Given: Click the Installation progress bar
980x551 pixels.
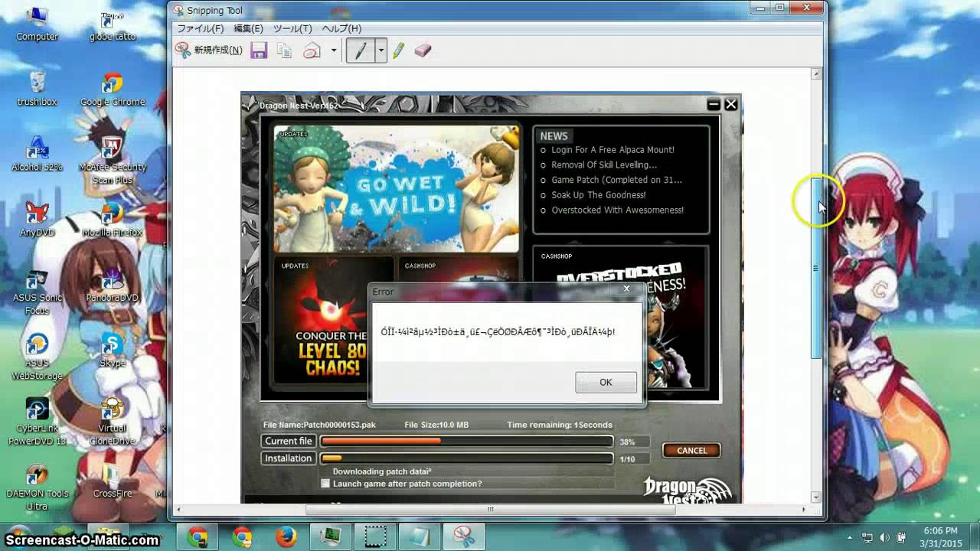Looking at the screenshot, I should tap(466, 458).
